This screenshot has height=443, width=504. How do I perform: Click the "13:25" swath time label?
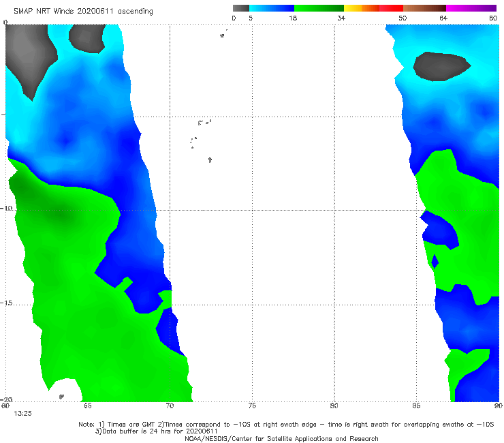point(22,414)
